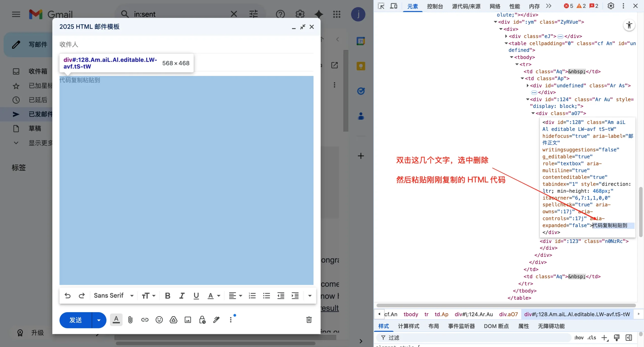Image resolution: width=644 pixels, height=347 pixels.
Task: Switch to the 计算样式 panel tab
Action: click(x=408, y=326)
